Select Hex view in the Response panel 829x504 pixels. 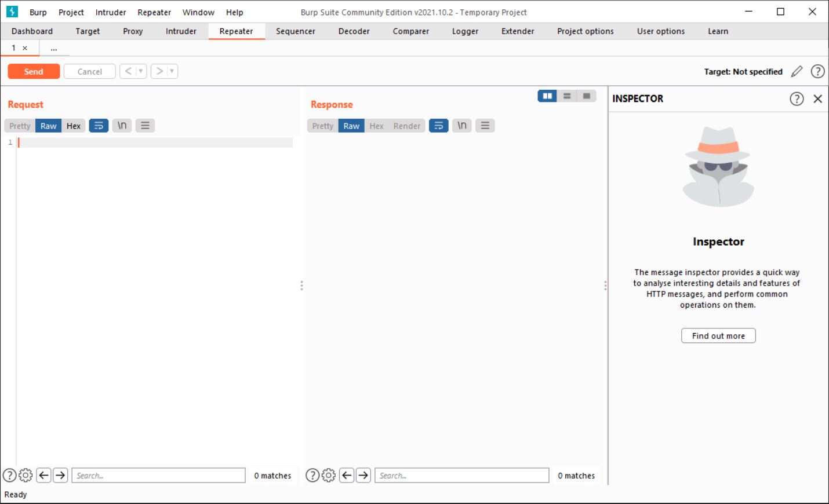click(x=377, y=126)
